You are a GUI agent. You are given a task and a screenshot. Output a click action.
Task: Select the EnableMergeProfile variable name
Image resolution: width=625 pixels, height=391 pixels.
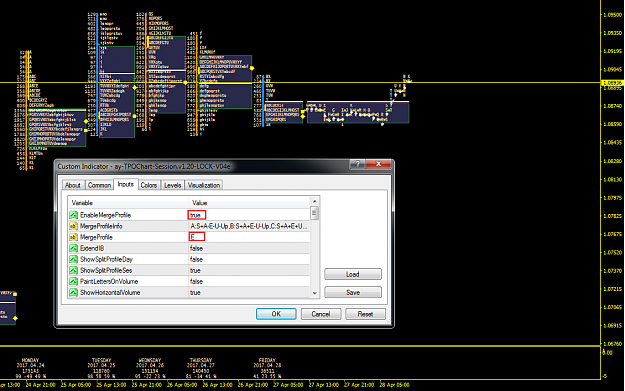(105, 215)
